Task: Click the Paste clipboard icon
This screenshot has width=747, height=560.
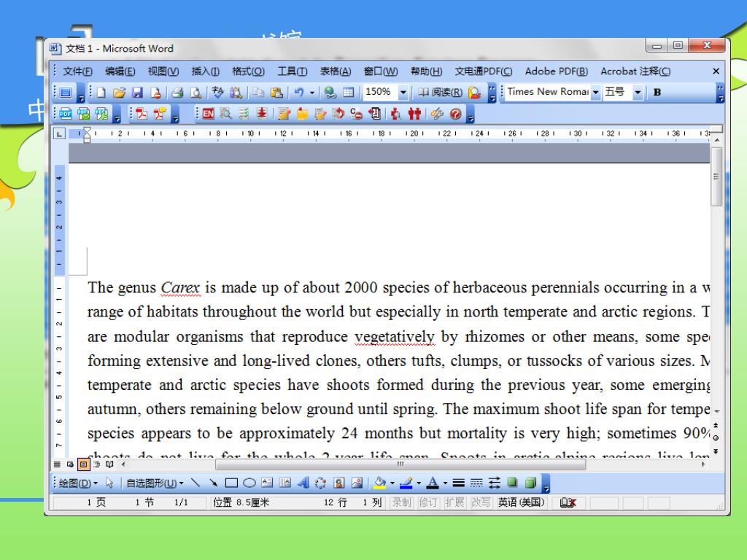Action: [276, 93]
